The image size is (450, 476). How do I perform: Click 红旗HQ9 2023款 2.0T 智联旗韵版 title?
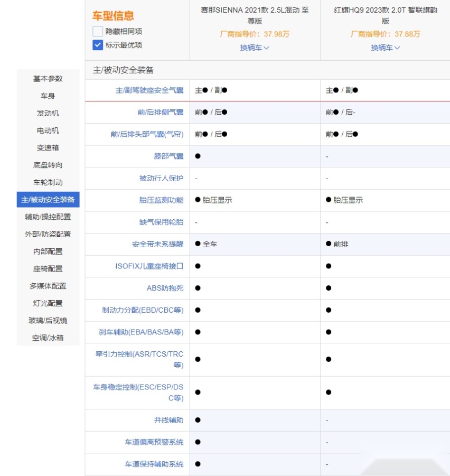(x=386, y=15)
